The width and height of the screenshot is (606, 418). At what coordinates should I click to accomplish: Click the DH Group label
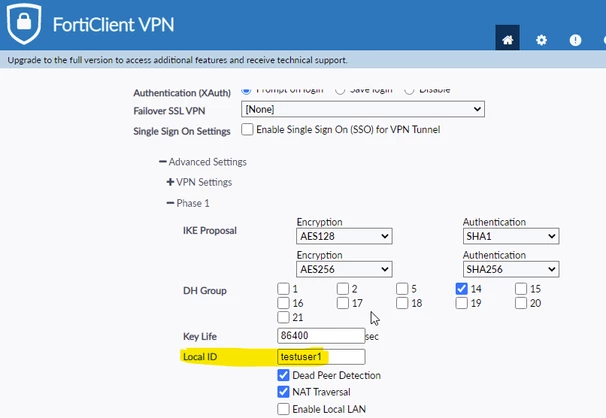pyautogui.click(x=204, y=291)
